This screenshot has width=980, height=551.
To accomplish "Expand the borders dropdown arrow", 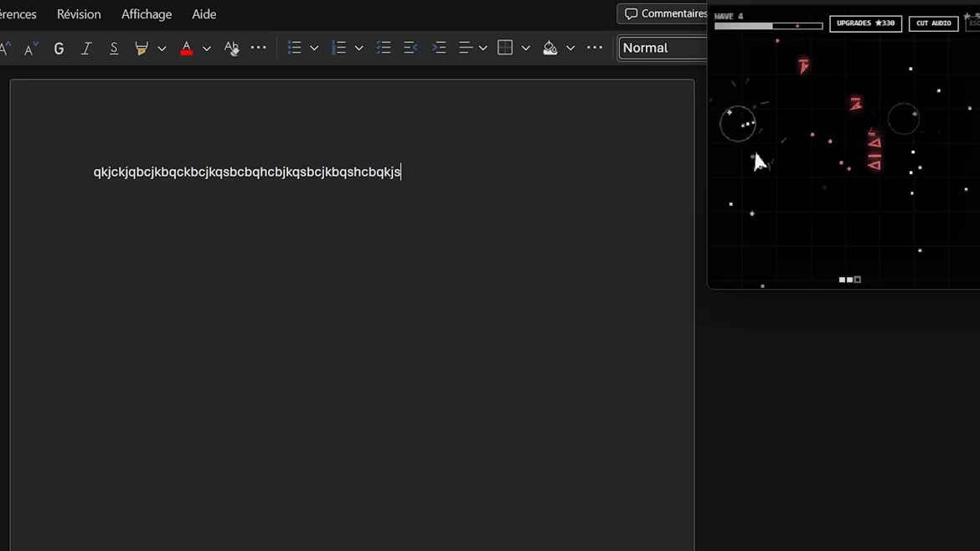I will pyautogui.click(x=526, y=48).
